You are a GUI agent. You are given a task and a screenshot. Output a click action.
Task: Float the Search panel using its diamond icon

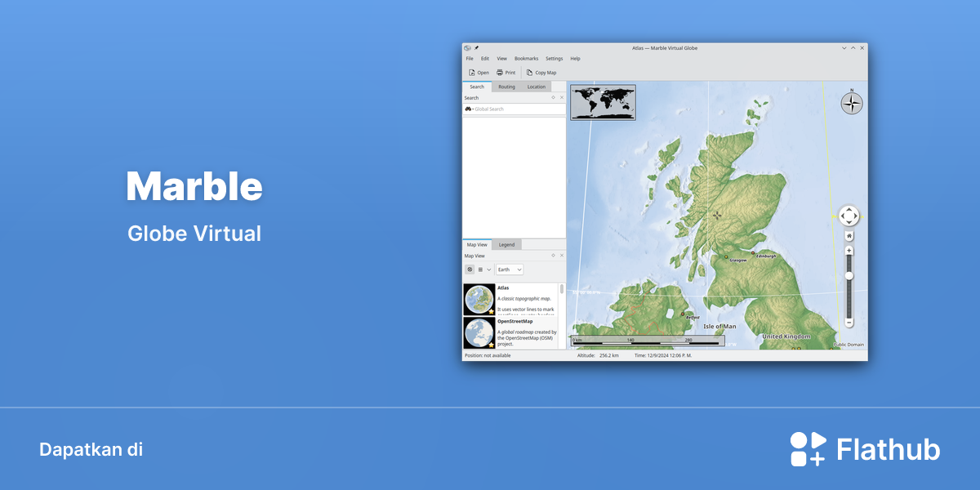point(553,97)
